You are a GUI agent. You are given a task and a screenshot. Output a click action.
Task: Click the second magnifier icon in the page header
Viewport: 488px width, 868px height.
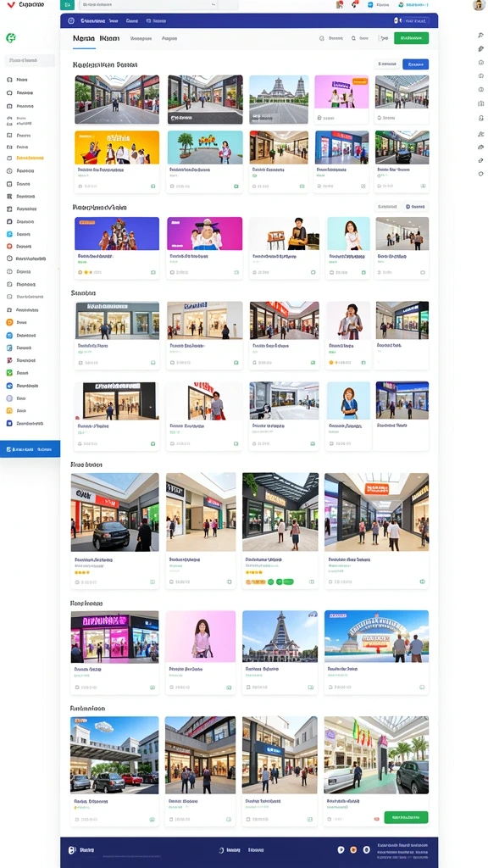(x=353, y=39)
